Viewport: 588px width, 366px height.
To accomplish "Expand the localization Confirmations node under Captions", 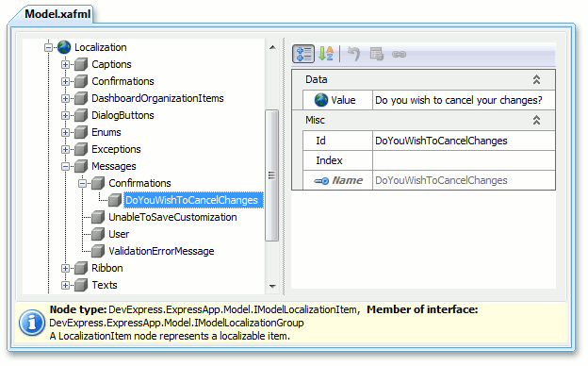I will [65, 81].
